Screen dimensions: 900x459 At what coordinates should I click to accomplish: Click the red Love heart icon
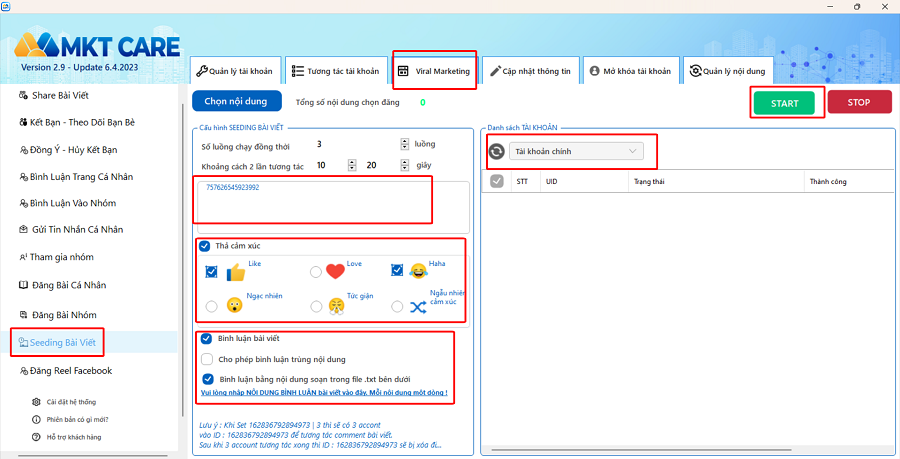pos(335,271)
